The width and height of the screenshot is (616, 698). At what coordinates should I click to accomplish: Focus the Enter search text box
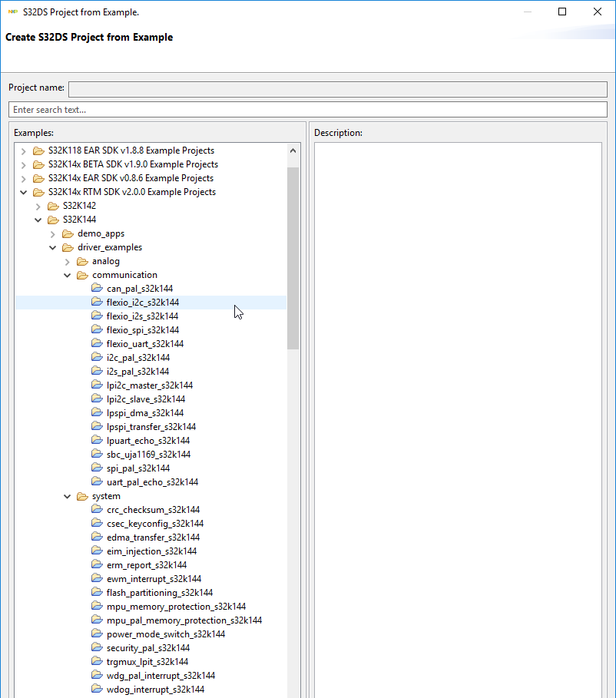(308, 110)
